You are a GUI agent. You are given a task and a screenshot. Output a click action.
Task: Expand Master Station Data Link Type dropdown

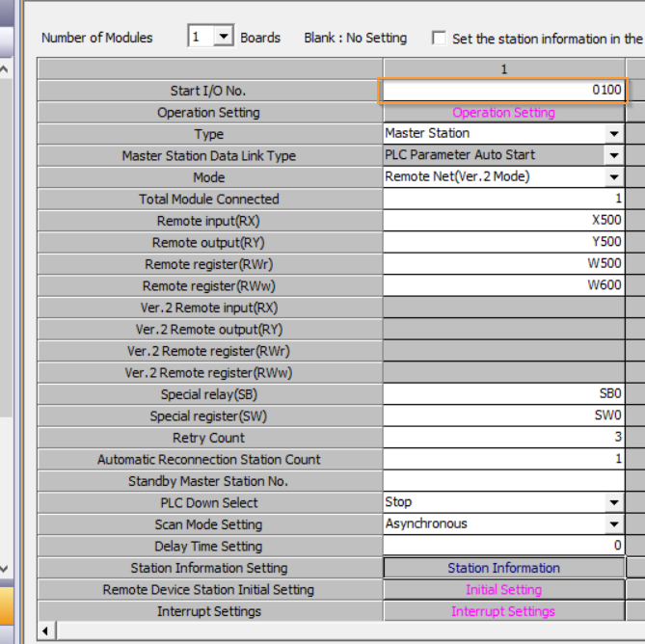tap(614, 155)
